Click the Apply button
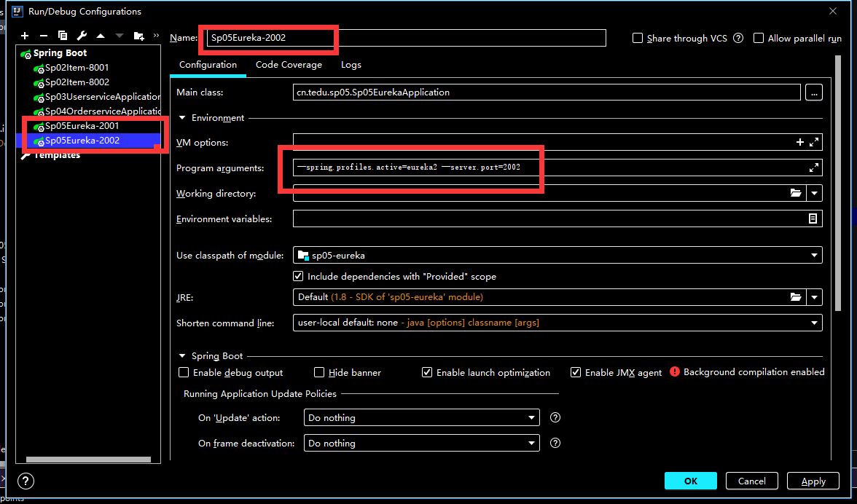 pyautogui.click(x=813, y=481)
